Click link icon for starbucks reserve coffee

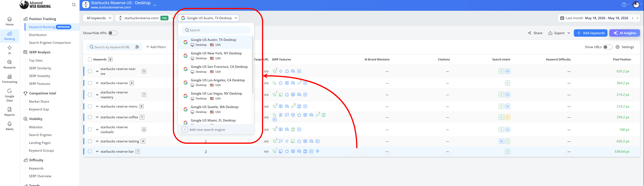click(266, 117)
